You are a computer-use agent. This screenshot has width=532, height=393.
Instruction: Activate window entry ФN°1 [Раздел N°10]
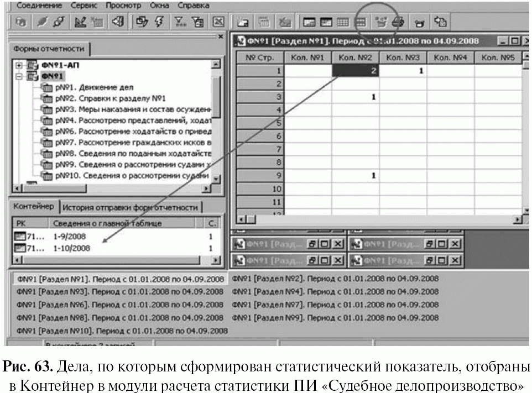(x=122, y=331)
